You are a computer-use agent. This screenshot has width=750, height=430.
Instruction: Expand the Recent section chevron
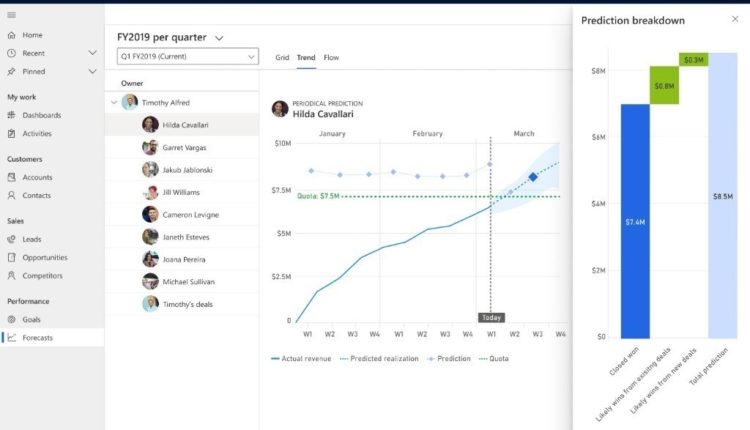93,53
